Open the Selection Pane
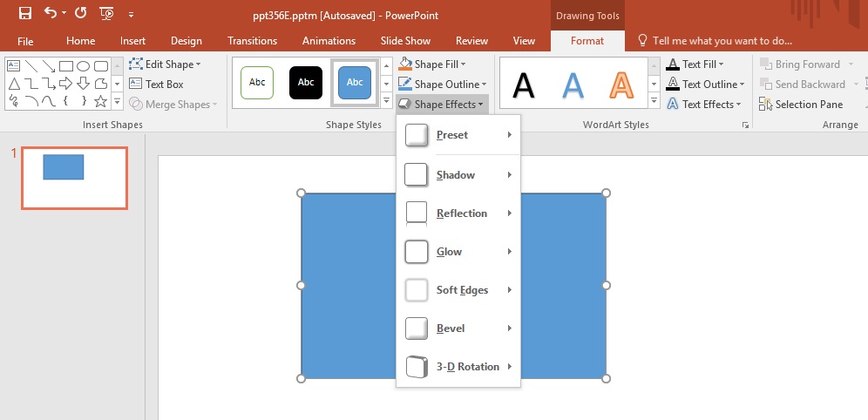This screenshot has height=420, width=868. [x=801, y=104]
